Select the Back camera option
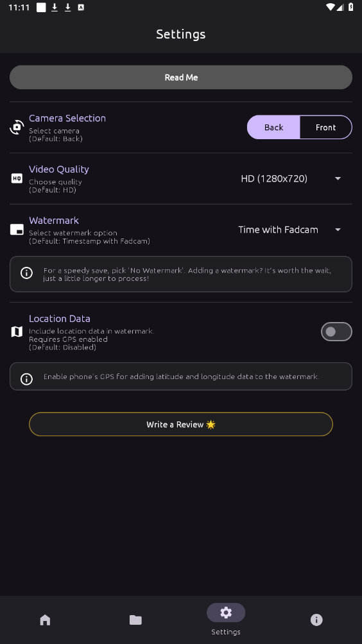 pyautogui.click(x=273, y=127)
